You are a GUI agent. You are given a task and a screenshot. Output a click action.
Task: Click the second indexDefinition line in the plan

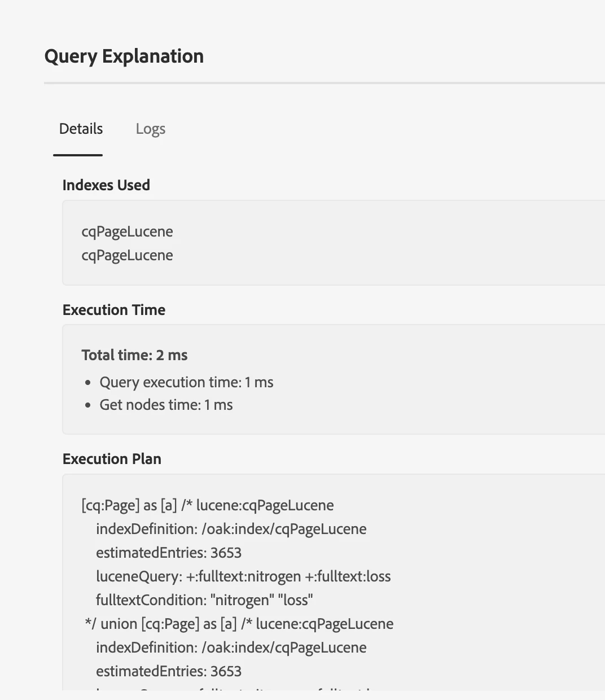(x=231, y=648)
